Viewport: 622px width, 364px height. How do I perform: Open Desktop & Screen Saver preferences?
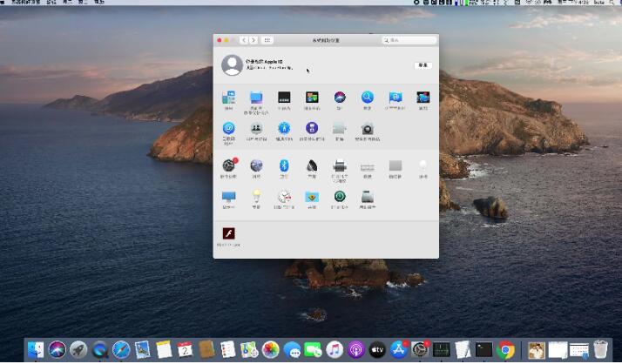coord(256,98)
